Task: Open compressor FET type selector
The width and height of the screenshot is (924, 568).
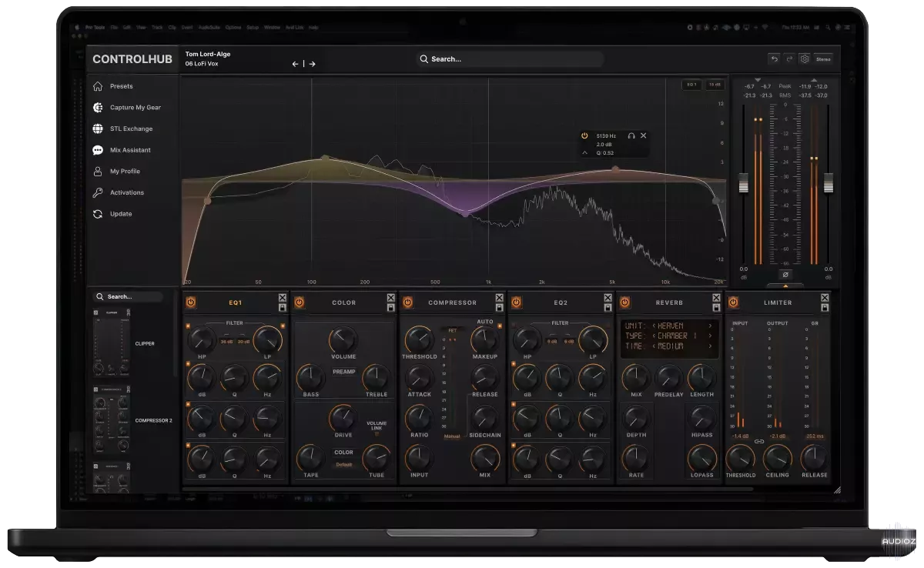Action: [x=452, y=330]
